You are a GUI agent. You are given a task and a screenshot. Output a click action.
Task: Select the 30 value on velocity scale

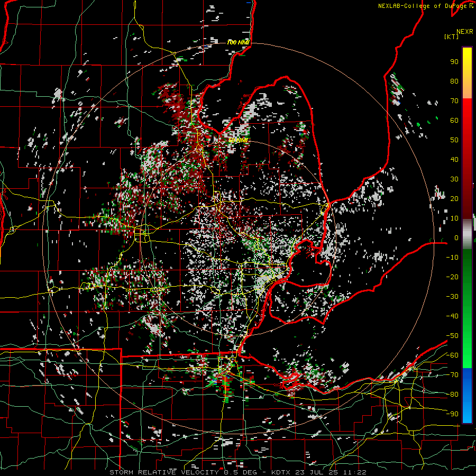(x=454, y=179)
